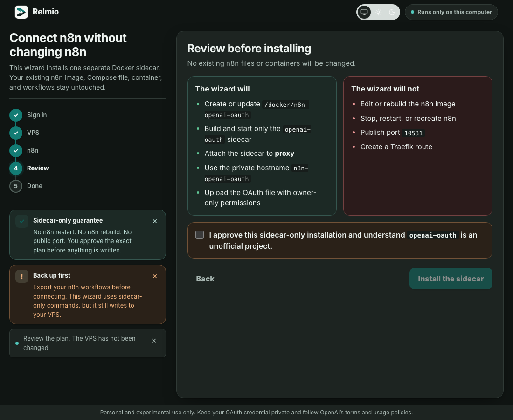
Task: Click the Back up first warning icon
Action: (22, 276)
